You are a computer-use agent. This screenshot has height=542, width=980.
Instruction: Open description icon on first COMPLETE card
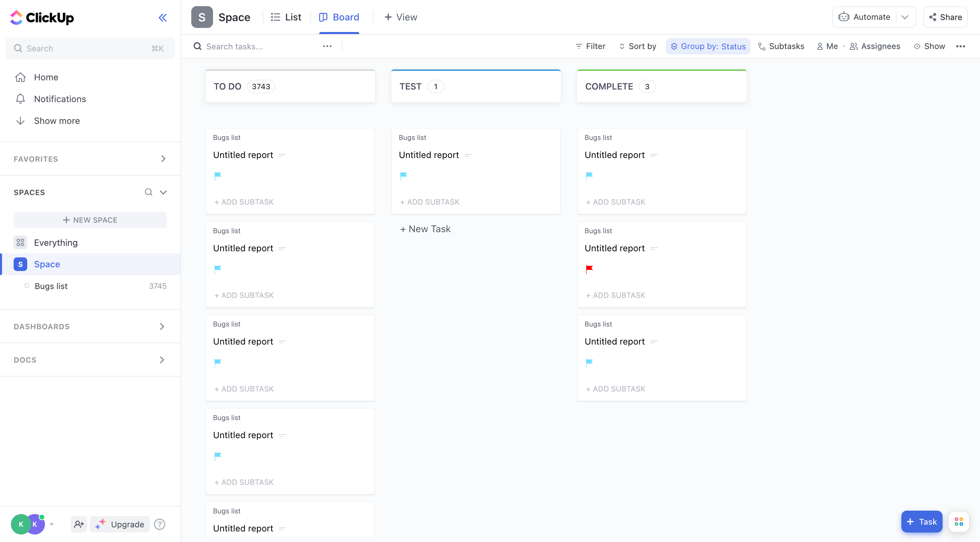pos(654,155)
